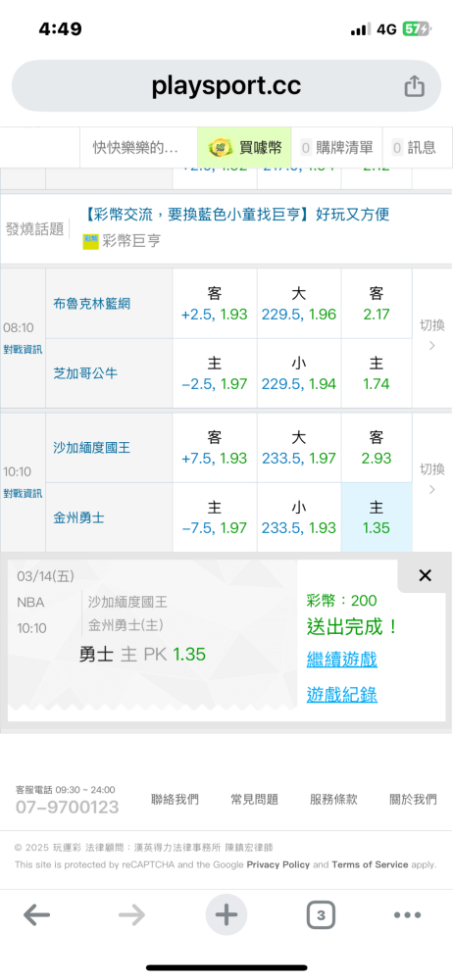Open the playsport.cc URL field
Screen dimensions: 453x980
(226, 86)
